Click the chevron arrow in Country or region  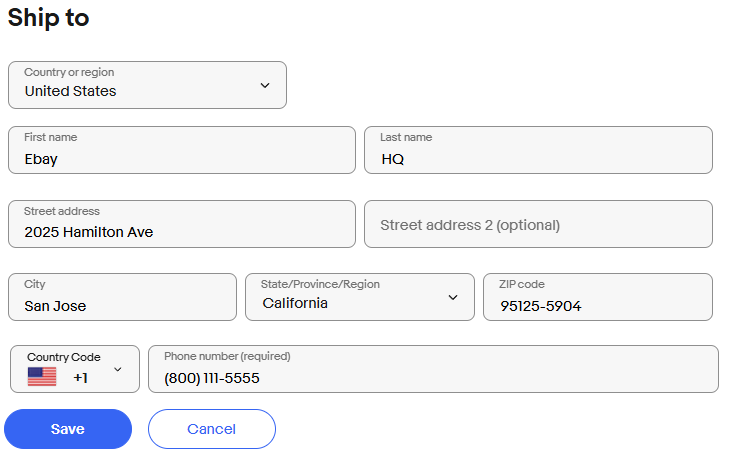(265, 85)
